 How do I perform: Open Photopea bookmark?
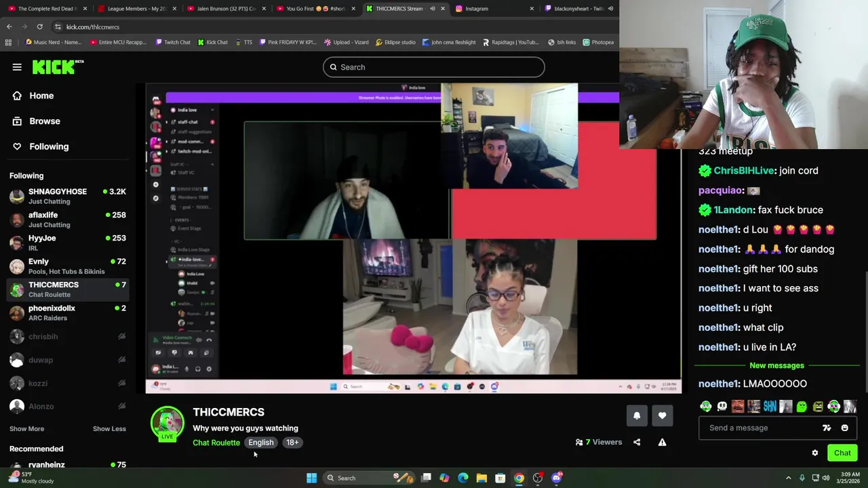[x=598, y=42]
